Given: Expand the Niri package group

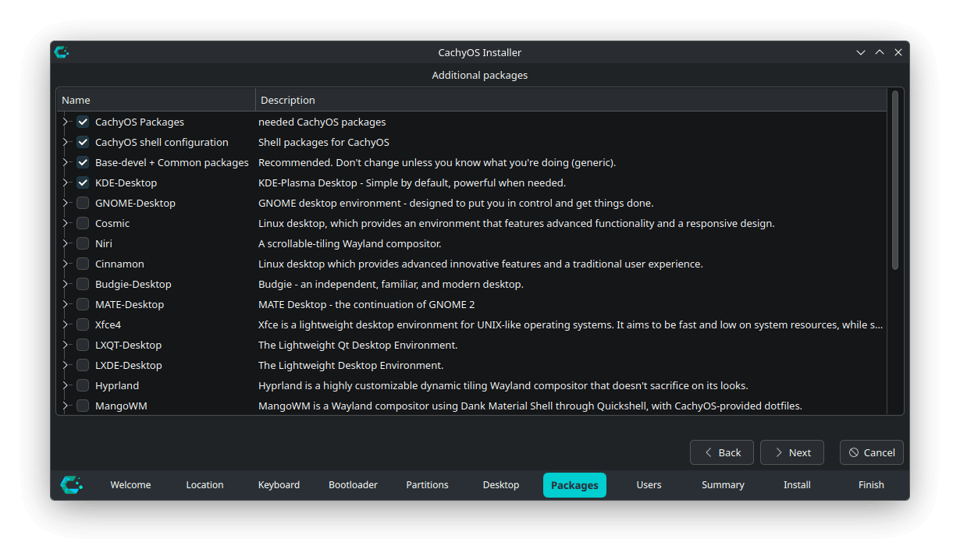Looking at the screenshot, I should pyautogui.click(x=66, y=243).
